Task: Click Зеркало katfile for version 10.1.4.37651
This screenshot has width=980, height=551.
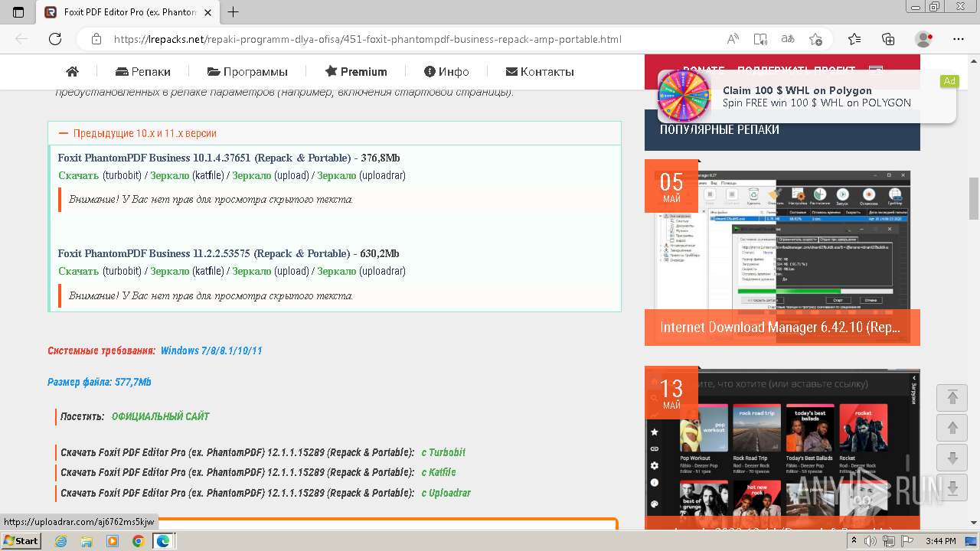Action: point(170,175)
